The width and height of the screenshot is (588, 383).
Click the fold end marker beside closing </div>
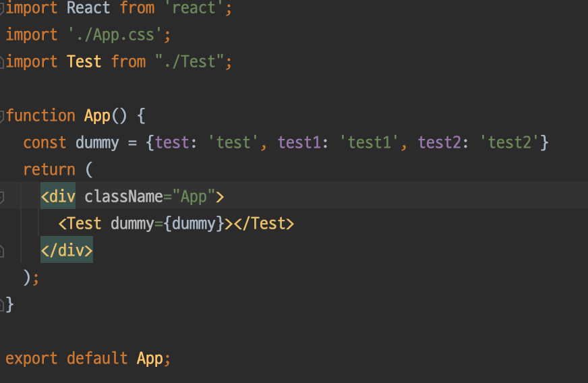[x=1, y=251]
